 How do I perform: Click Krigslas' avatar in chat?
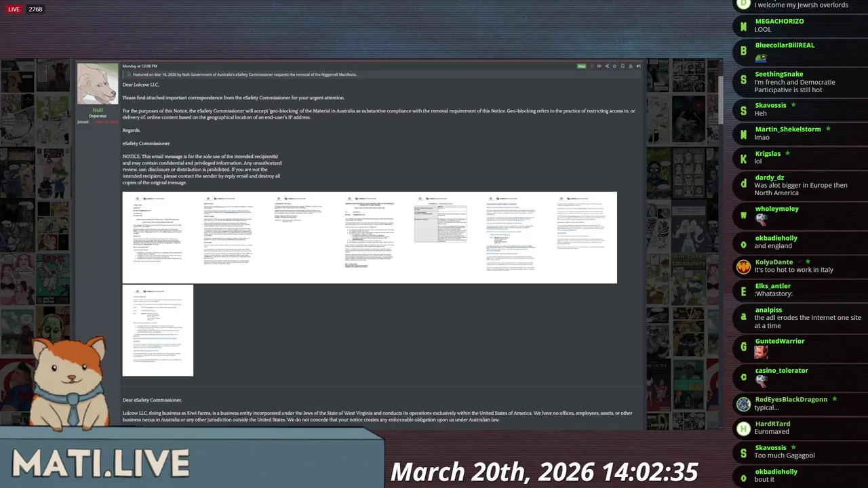pyautogui.click(x=743, y=159)
